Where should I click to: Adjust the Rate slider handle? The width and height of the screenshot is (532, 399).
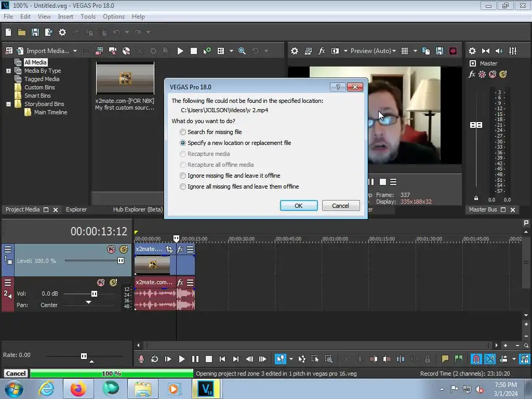click(84, 356)
